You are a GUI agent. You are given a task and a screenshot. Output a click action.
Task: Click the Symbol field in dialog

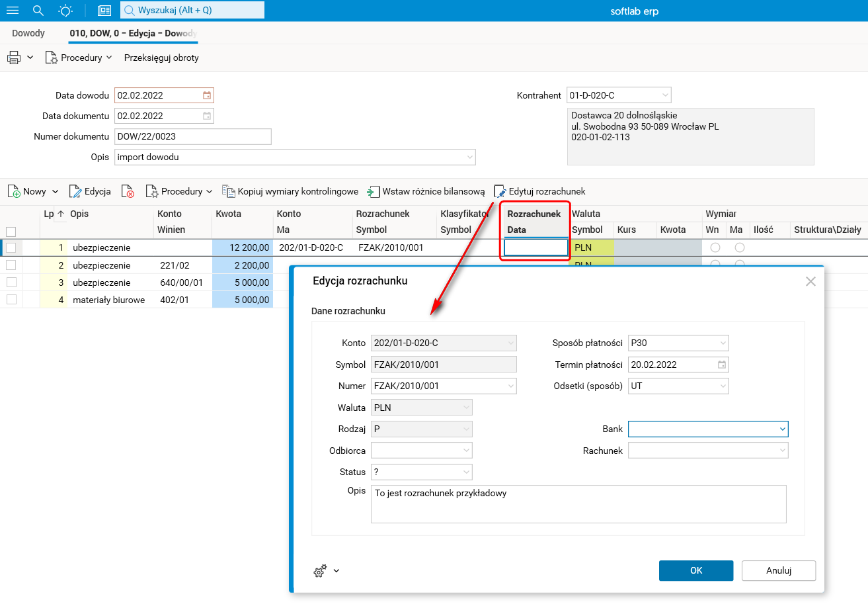(444, 365)
